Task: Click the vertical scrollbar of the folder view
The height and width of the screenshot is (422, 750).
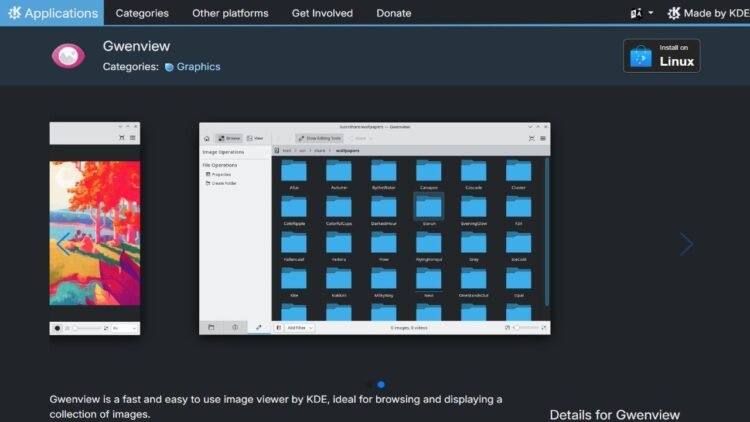Action: (x=547, y=232)
